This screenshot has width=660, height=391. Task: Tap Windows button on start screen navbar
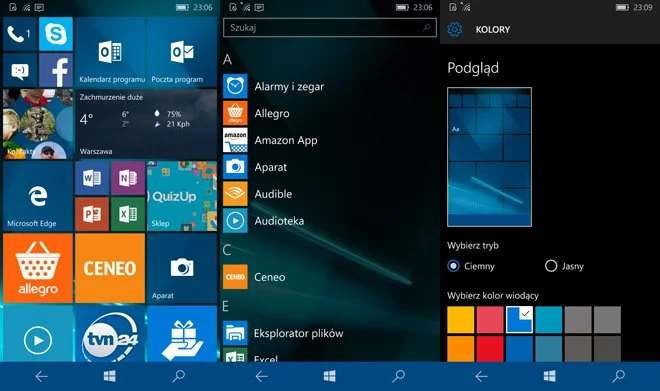(x=110, y=376)
